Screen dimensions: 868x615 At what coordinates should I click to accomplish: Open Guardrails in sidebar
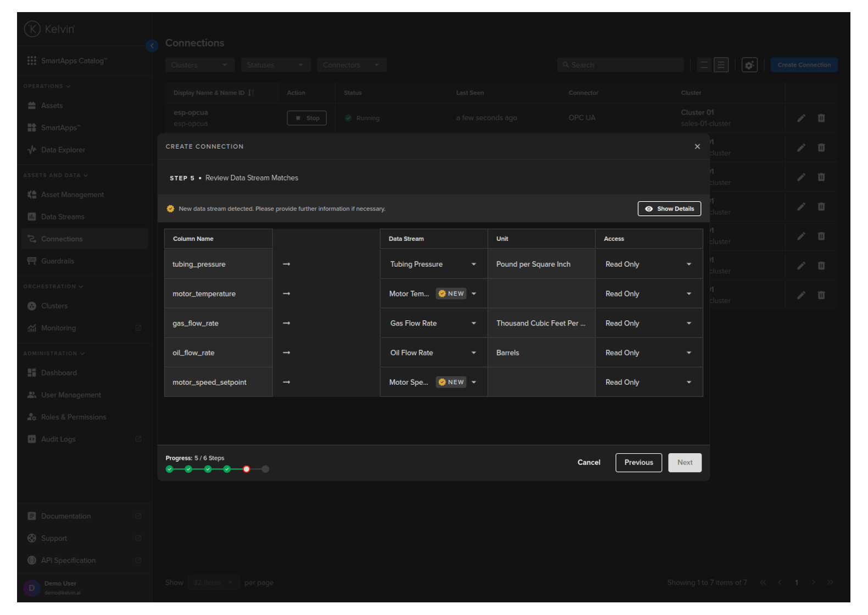(x=57, y=261)
